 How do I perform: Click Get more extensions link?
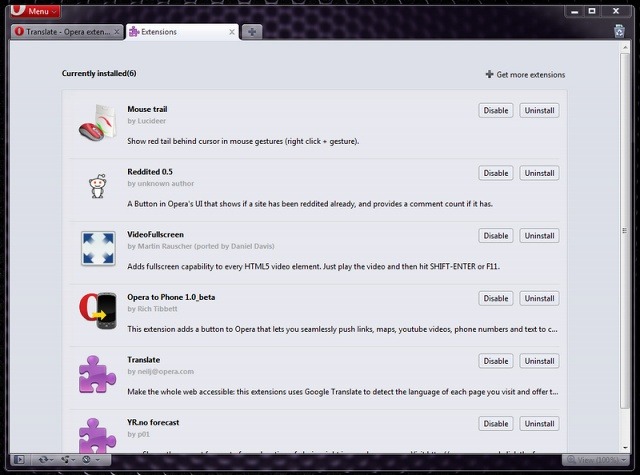pyautogui.click(x=531, y=75)
